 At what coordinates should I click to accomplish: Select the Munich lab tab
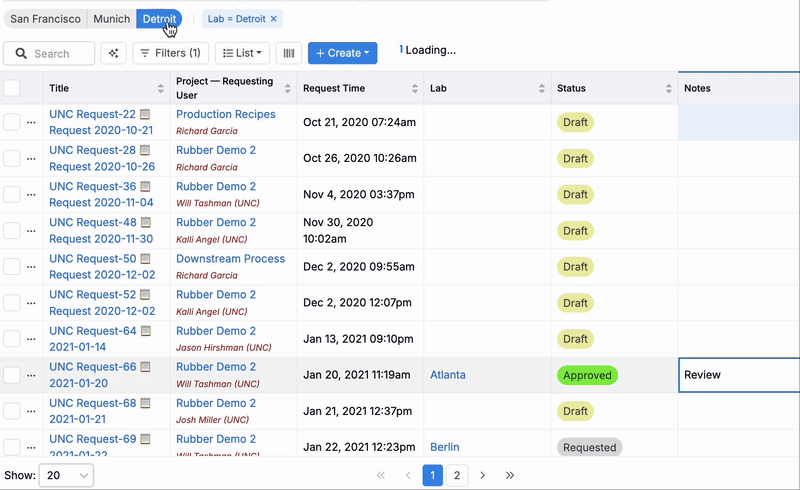click(x=112, y=19)
